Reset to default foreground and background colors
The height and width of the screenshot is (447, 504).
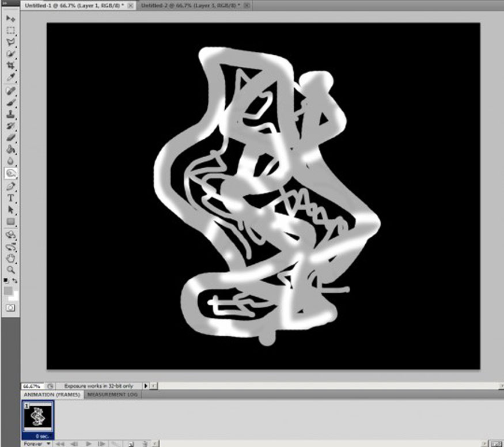(6, 281)
